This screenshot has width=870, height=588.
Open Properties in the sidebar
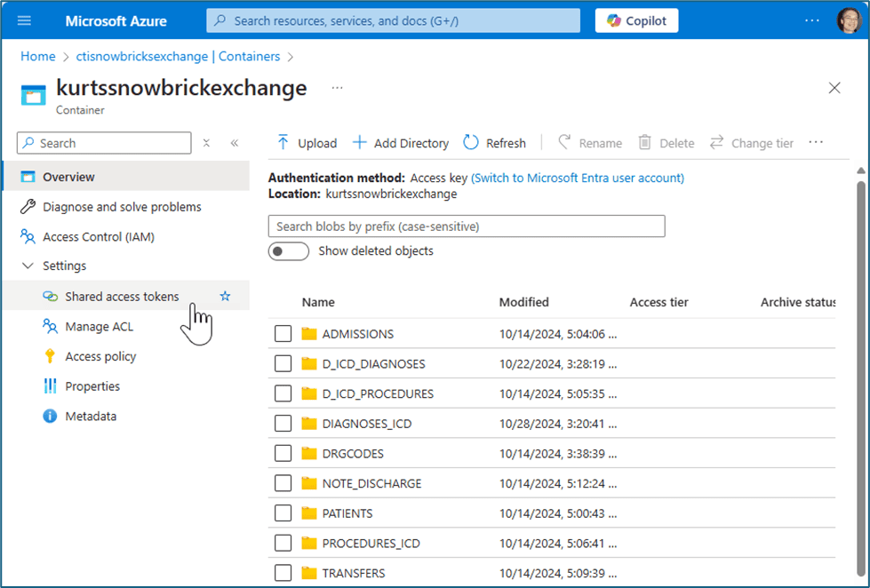pyautogui.click(x=92, y=386)
